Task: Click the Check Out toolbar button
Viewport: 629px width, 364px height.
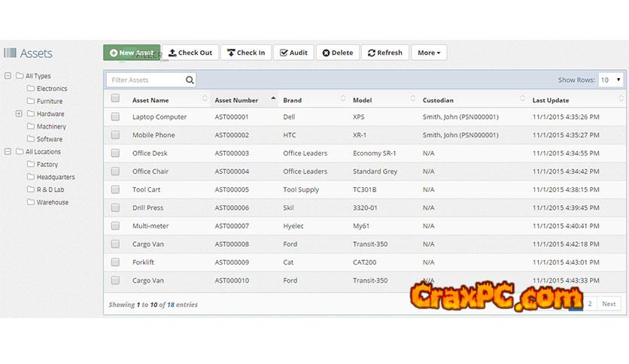Action: coord(190,53)
